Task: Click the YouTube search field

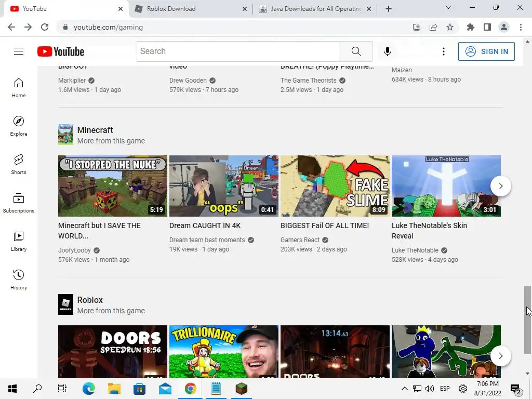Action: [238, 51]
